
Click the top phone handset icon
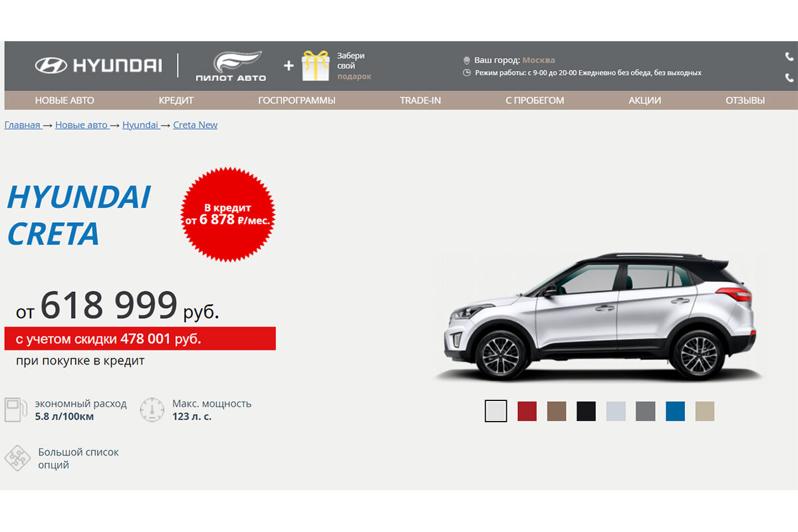(789, 57)
